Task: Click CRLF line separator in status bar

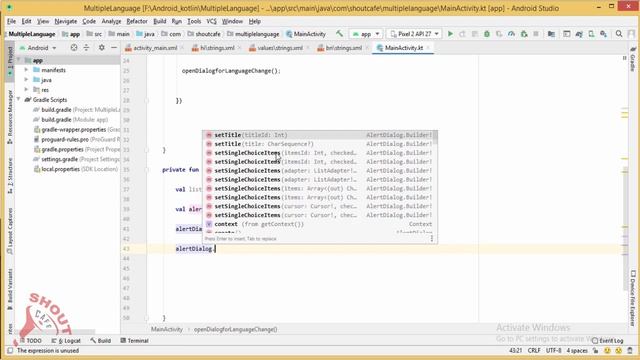Action: tap(534, 351)
